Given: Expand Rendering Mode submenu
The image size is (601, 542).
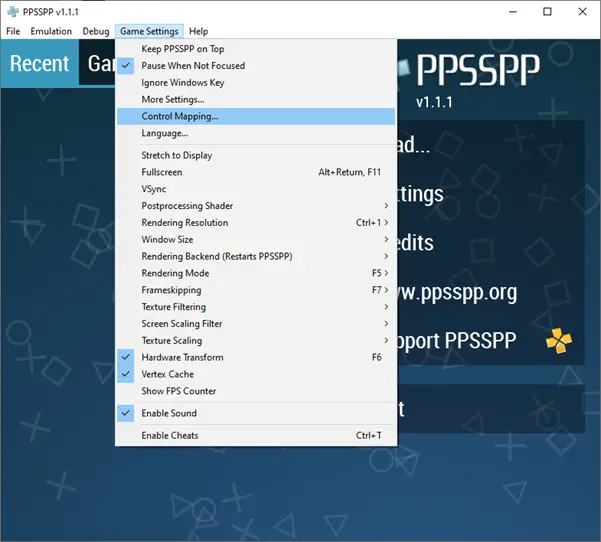Looking at the screenshot, I should (x=256, y=273).
